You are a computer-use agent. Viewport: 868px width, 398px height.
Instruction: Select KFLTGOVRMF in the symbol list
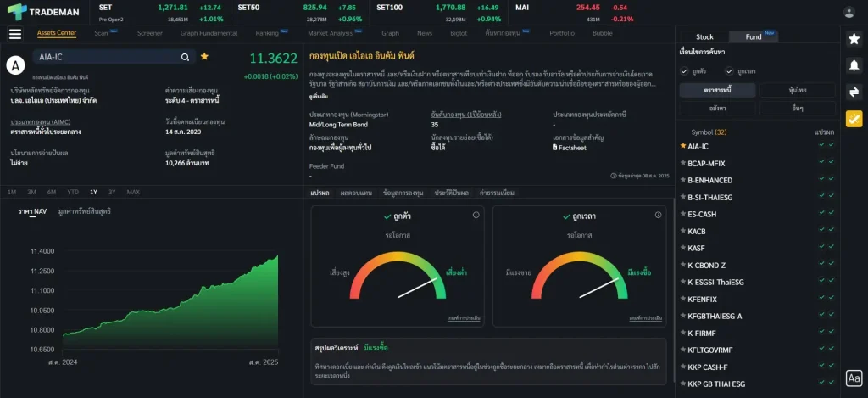tap(711, 350)
